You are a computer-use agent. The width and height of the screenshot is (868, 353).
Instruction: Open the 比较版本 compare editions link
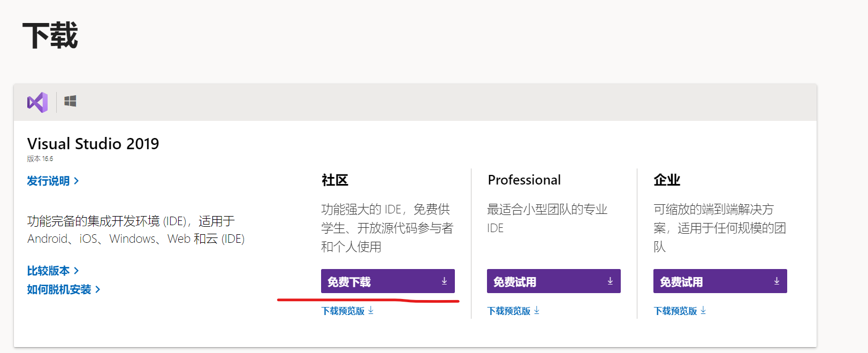click(x=53, y=271)
